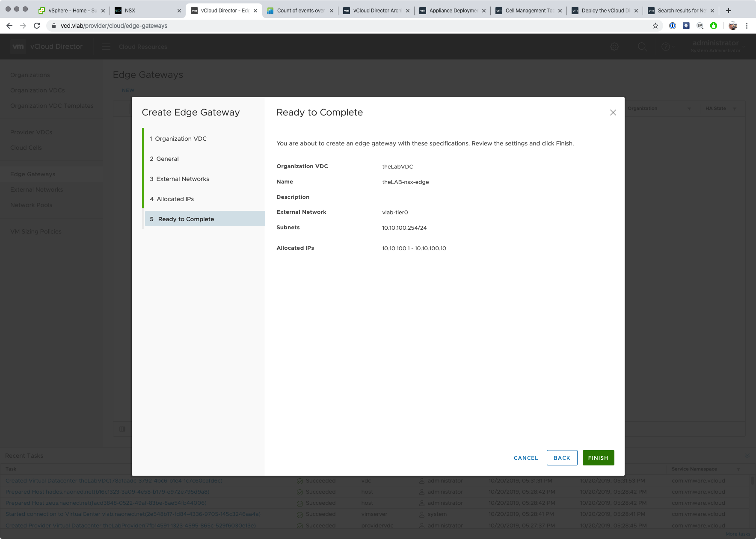Select step 5 Ready to Complete
756x539 pixels.
pyautogui.click(x=205, y=219)
